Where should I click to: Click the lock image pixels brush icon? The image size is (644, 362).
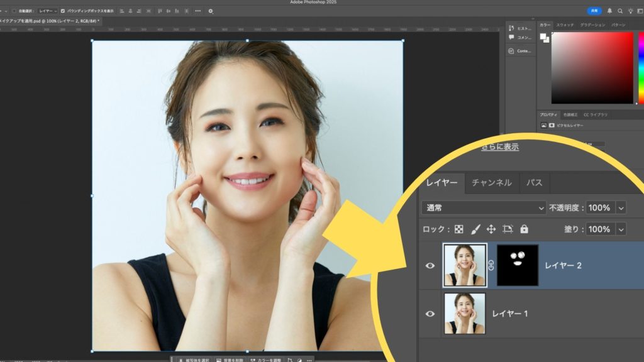tap(475, 229)
